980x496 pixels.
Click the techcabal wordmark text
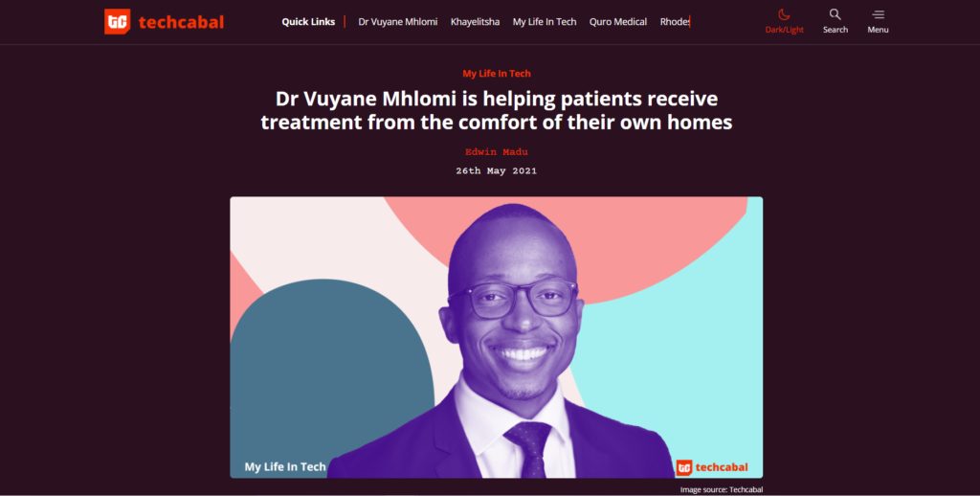pos(181,23)
